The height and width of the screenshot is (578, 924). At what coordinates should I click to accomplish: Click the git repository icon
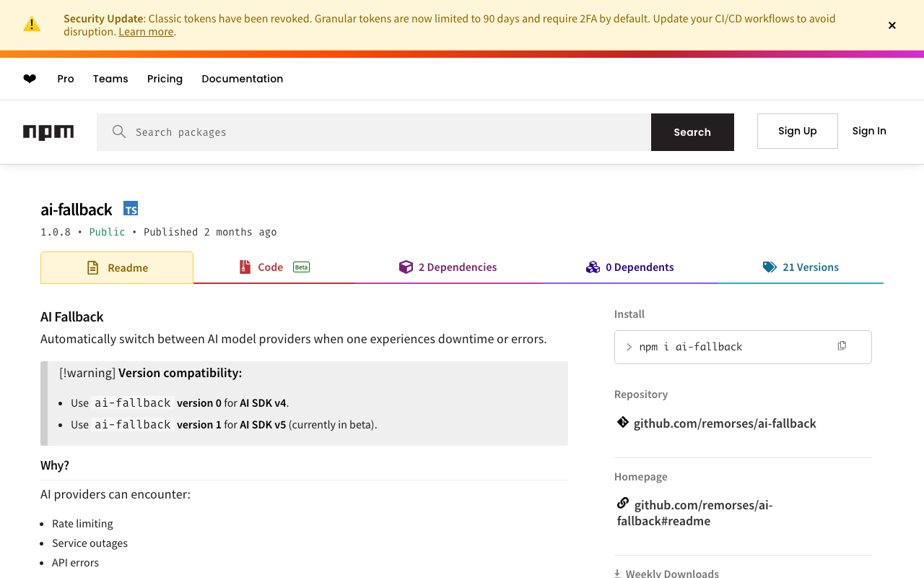pos(623,423)
